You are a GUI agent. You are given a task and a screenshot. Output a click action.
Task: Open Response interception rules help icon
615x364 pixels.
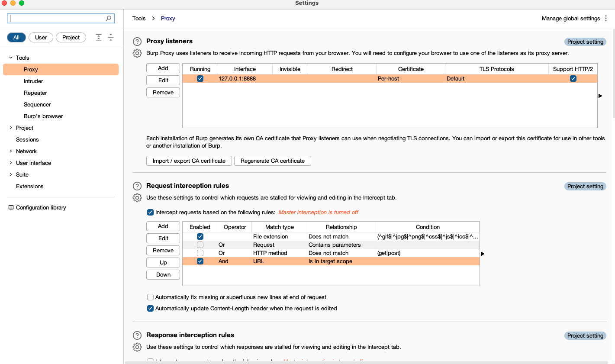pyautogui.click(x=137, y=335)
